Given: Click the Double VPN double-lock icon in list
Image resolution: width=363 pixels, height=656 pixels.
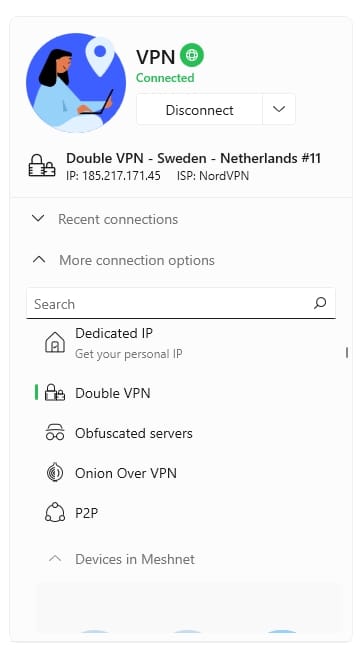Looking at the screenshot, I should [55, 393].
